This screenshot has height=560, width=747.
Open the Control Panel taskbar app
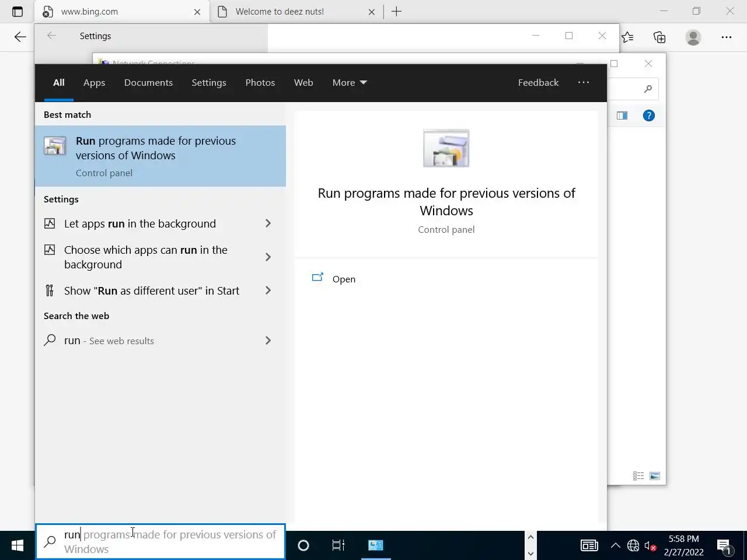376,545
